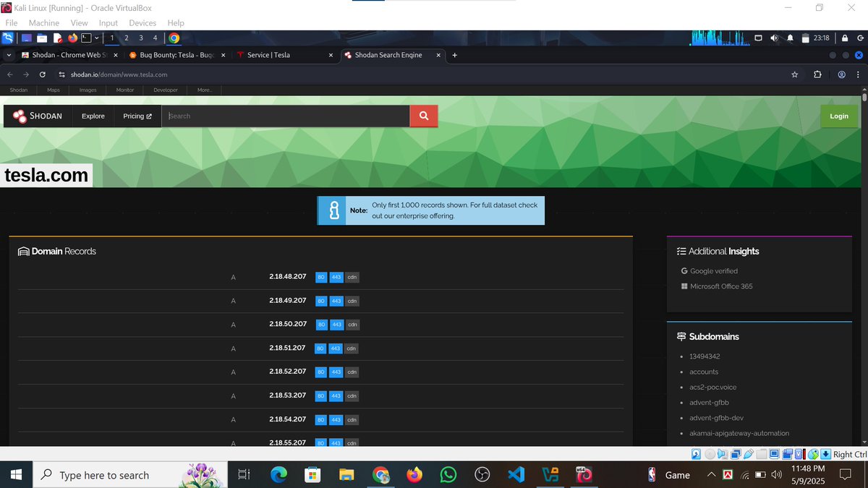Click cdn tag for 2.18.49.207
The height and width of the screenshot is (488, 868).
coord(352,301)
